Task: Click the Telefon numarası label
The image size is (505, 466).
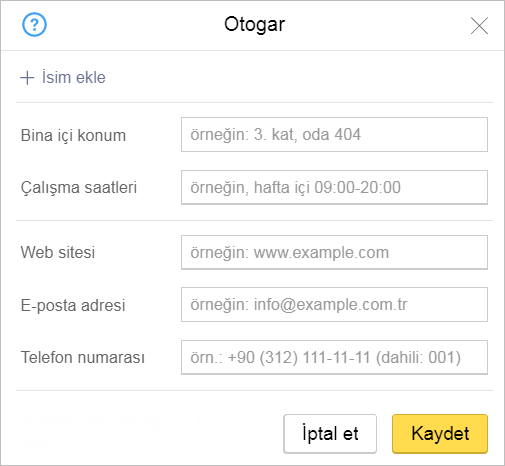Action: coord(83,357)
